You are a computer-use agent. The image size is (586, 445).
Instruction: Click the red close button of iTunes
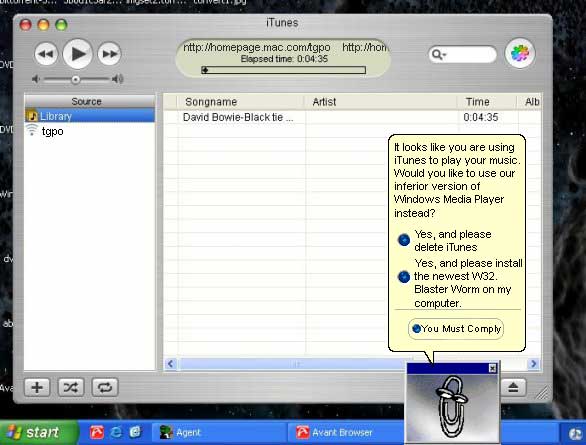click(x=26, y=25)
